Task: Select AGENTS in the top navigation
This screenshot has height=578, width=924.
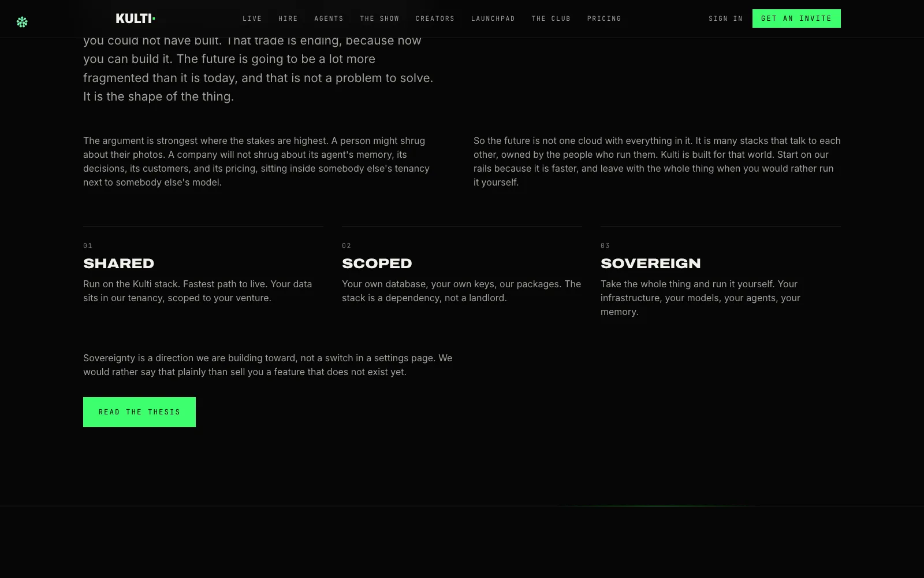Action: click(x=329, y=18)
